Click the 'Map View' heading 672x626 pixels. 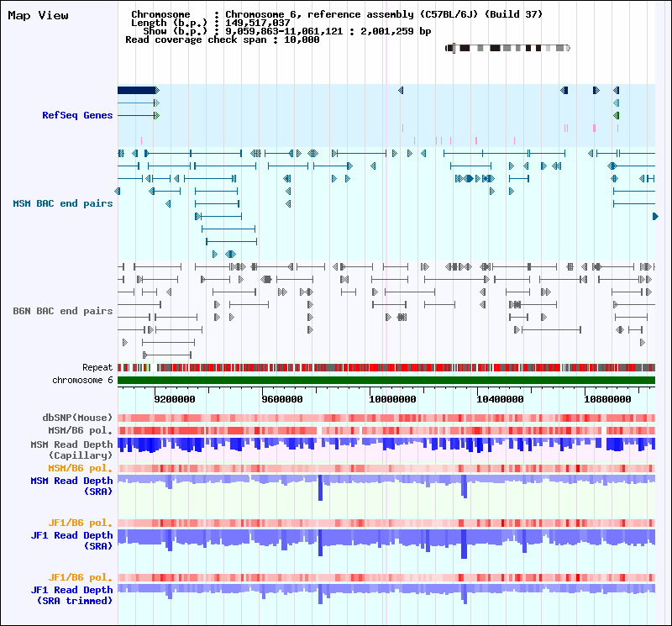pyautogui.click(x=38, y=15)
